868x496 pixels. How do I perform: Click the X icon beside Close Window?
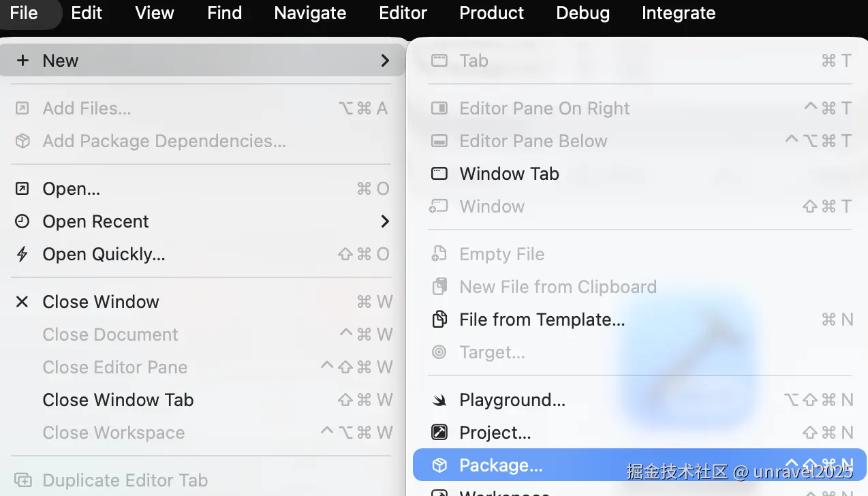tap(22, 302)
